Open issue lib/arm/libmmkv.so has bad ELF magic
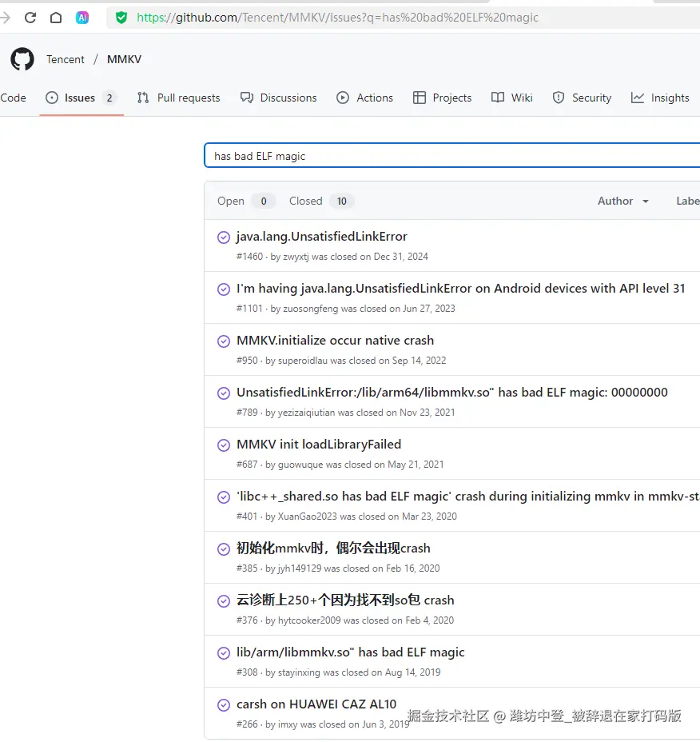Image resolution: width=700 pixels, height=742 pixels. click(351, 652)
